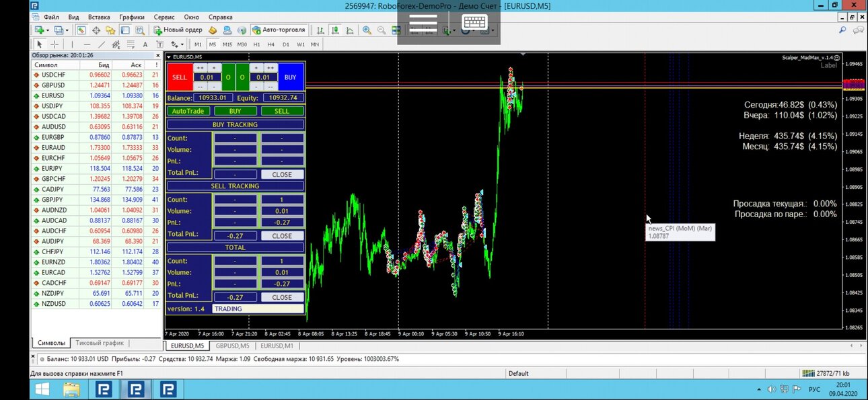Select the crosshair tool
The image size is (868, 400).
(x=54, y=44)
